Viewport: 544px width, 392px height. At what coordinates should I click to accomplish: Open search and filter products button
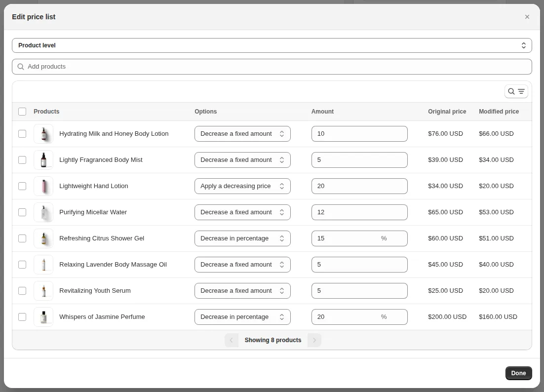[516, 91]
